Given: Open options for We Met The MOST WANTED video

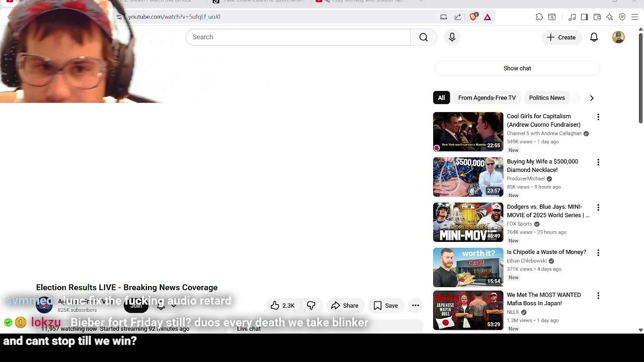Looking at the screenshot, I should (598, 296).
